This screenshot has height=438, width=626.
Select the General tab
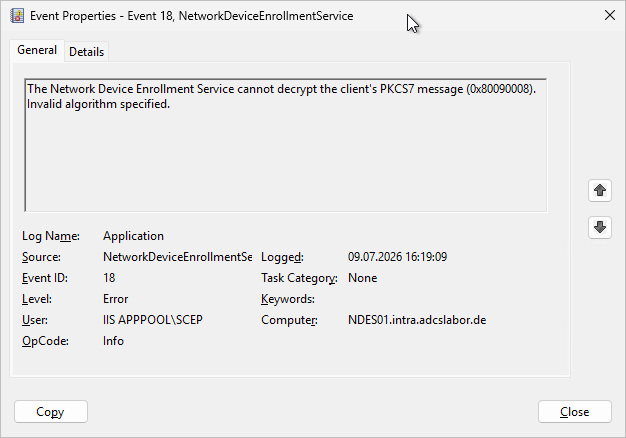37,50
